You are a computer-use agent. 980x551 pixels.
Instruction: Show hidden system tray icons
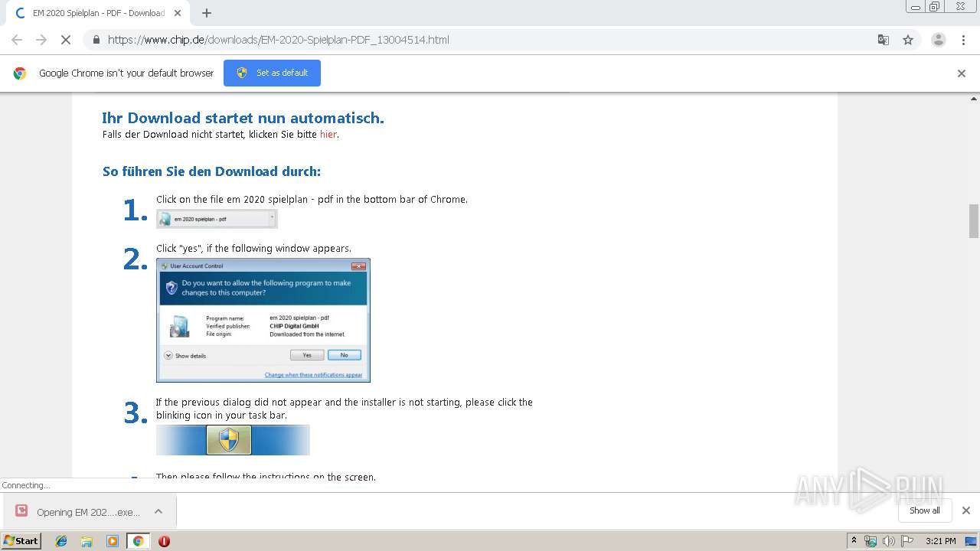854,541
